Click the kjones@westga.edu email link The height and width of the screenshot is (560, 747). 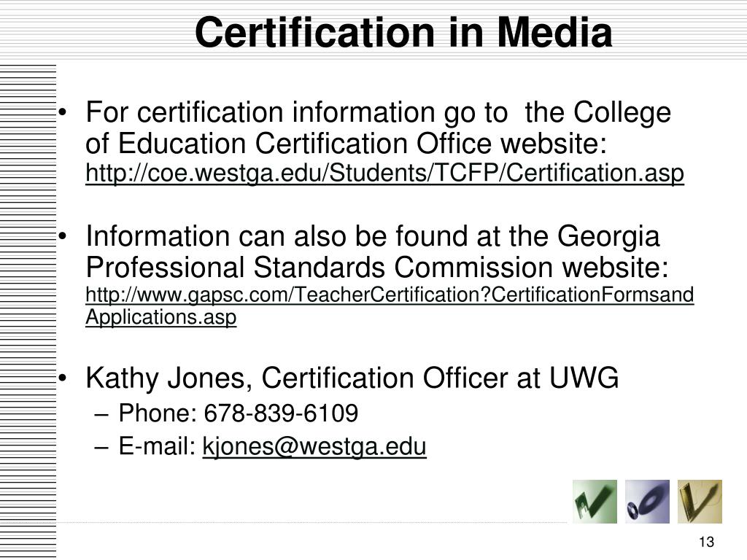pos(314,447)
